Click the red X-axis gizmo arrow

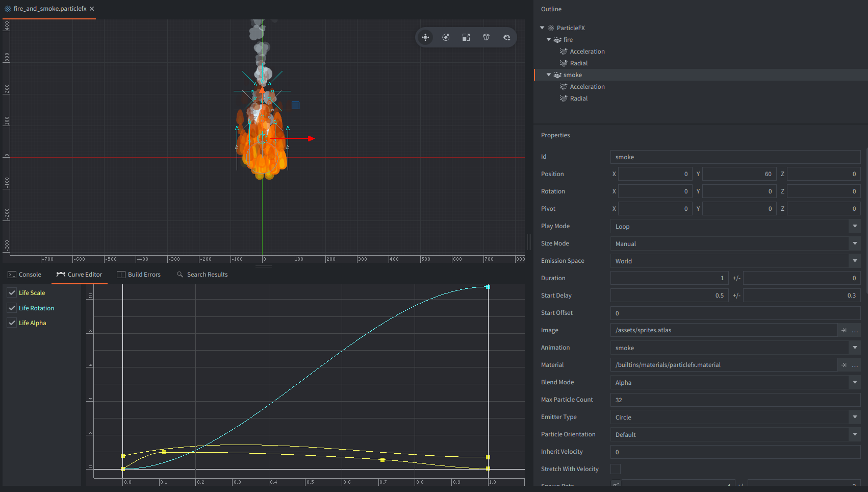tap(311, 139)
